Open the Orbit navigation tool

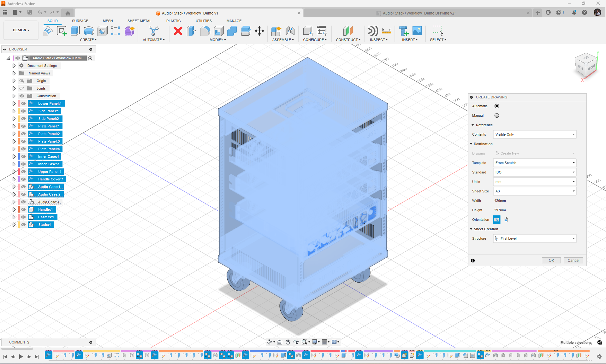tap(269, 342)
